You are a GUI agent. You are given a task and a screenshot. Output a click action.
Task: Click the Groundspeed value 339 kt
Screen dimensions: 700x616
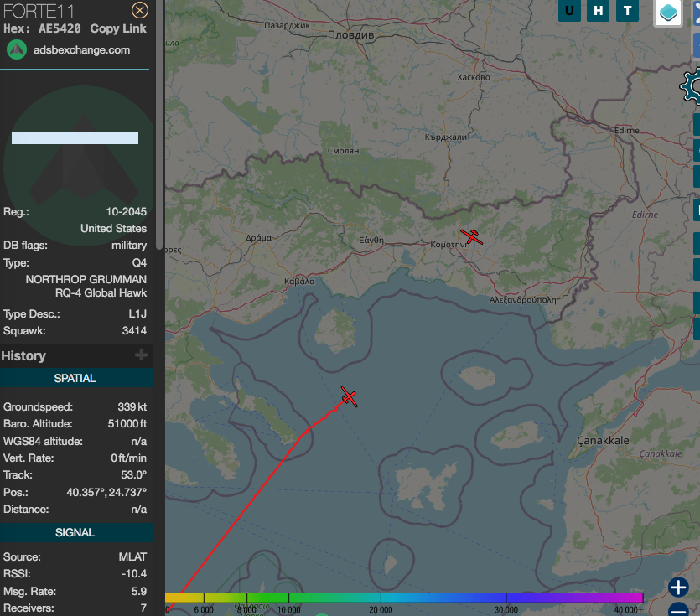click(132, 407)
